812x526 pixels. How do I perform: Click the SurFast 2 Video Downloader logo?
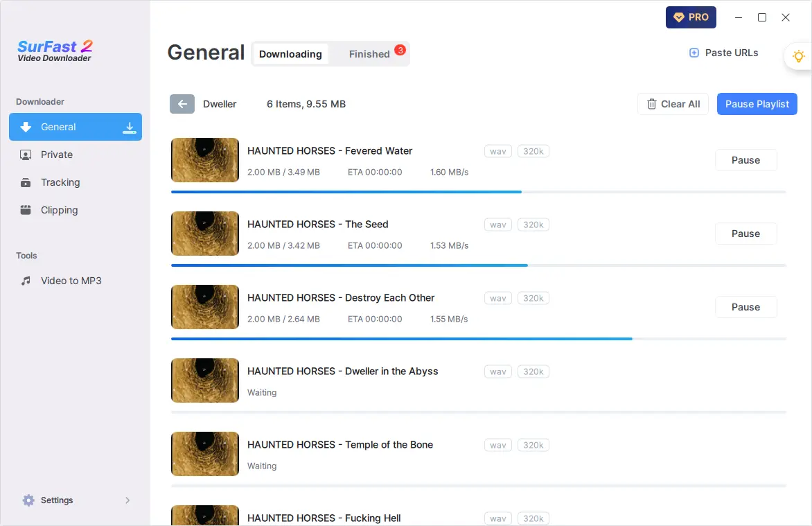(55, 51)
